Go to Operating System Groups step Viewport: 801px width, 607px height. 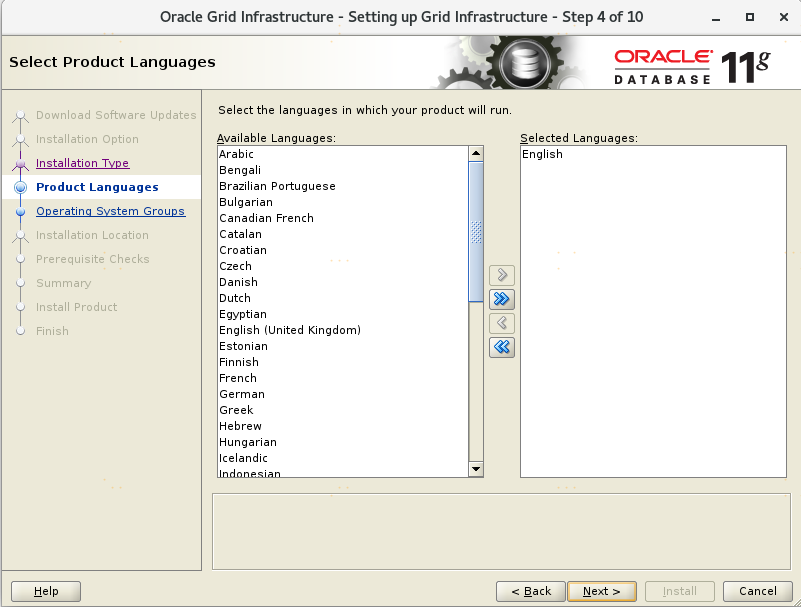click(110, 211)
